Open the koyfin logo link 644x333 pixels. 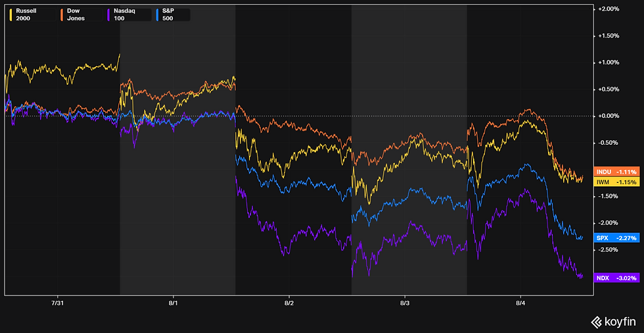(614, 321)
